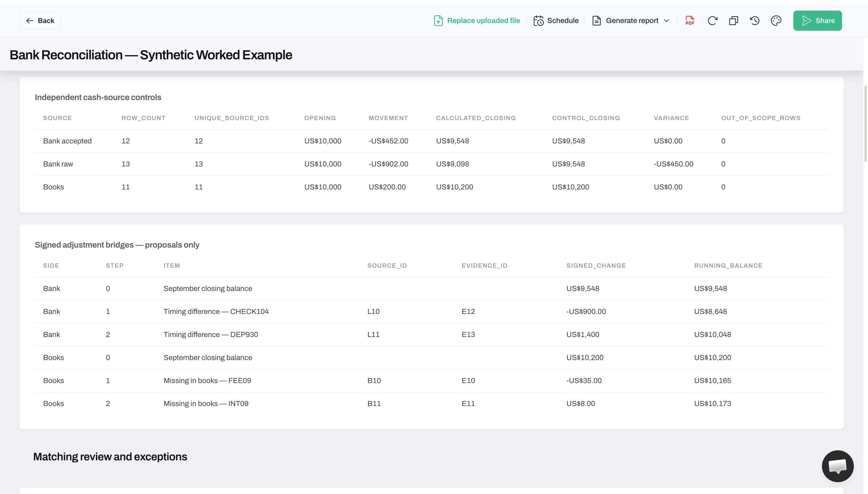Click the SOURCE column header
The width and height of the screenshot is (868, 494).
(57, 118)
